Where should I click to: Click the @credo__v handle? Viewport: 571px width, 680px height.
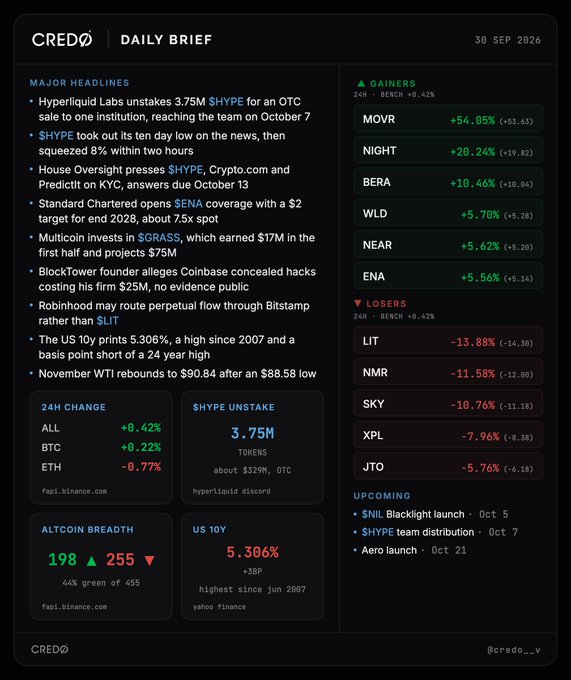514,650
